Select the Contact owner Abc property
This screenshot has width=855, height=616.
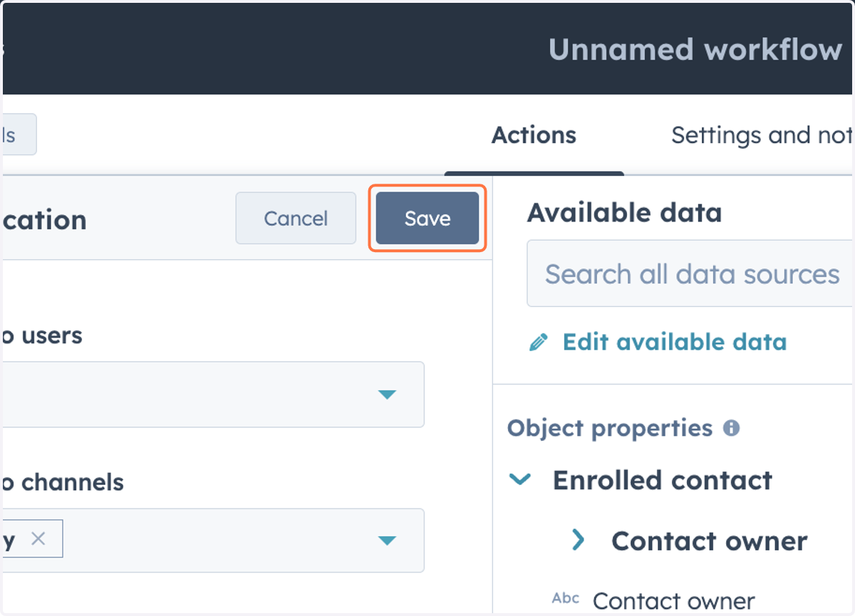(673, 601)
